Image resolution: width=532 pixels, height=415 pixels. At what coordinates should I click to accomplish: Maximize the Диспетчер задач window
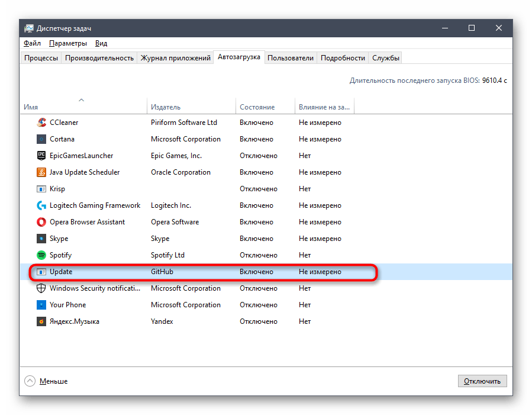(472, 28)
